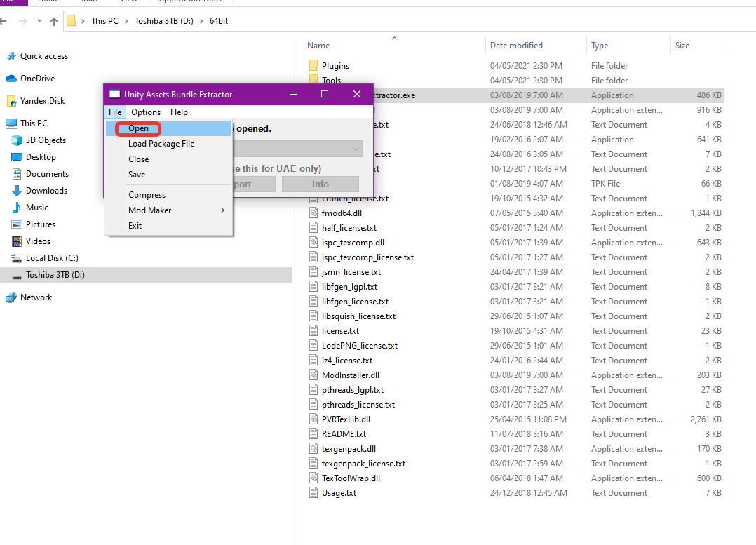Click the Forward arrow in Explorer
The image size is (756, 545).
[x=22, y=21]
